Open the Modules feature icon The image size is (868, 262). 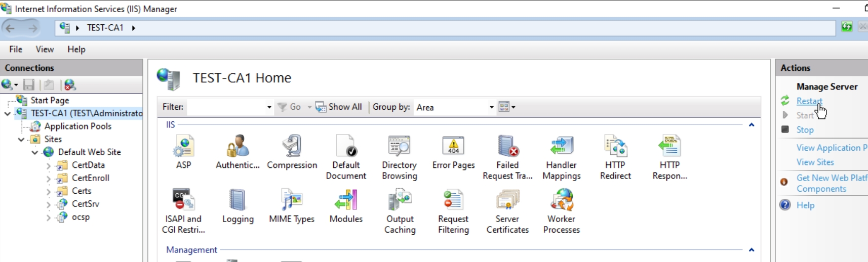coord(346,206)
